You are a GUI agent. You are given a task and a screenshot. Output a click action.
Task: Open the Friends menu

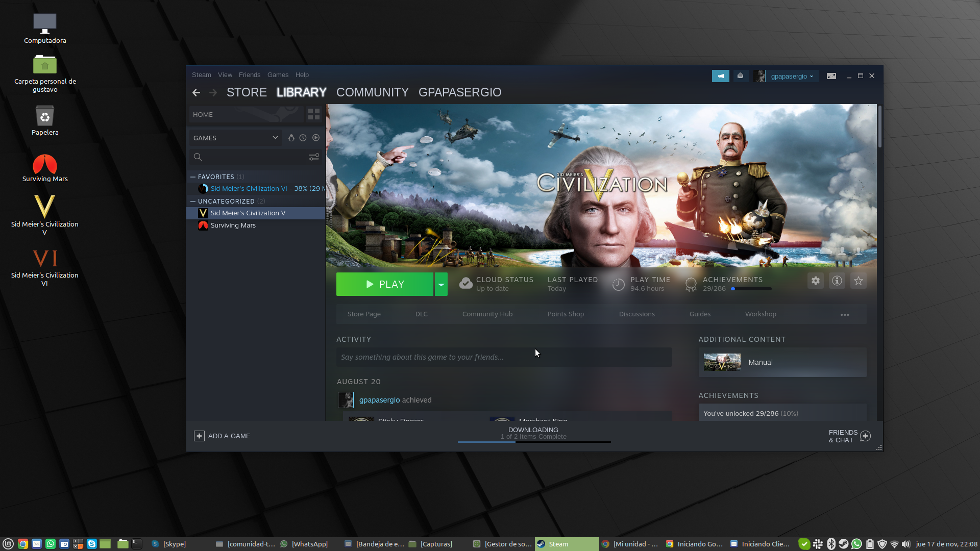249,74
